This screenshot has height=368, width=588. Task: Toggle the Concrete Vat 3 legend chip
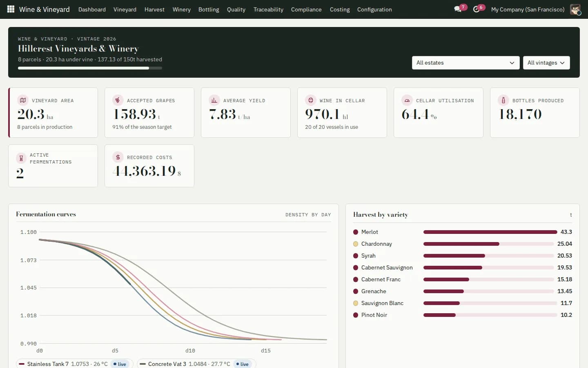coord(196,364)
